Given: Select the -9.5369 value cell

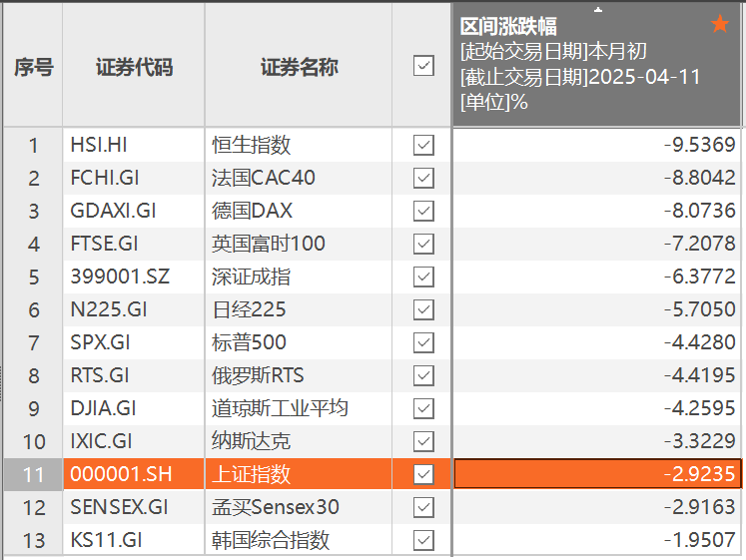Looking at the screenshot, I should (598, 145).
